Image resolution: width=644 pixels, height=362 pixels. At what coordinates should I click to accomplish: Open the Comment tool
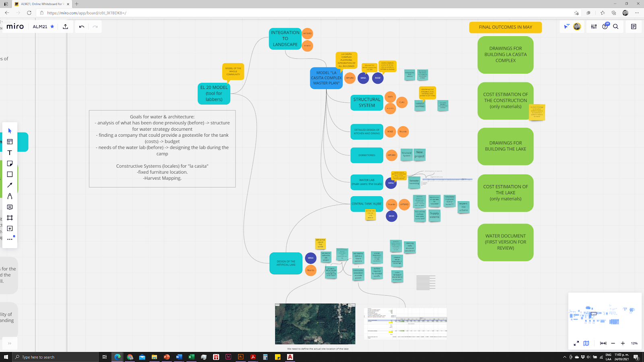click(10, 207)
